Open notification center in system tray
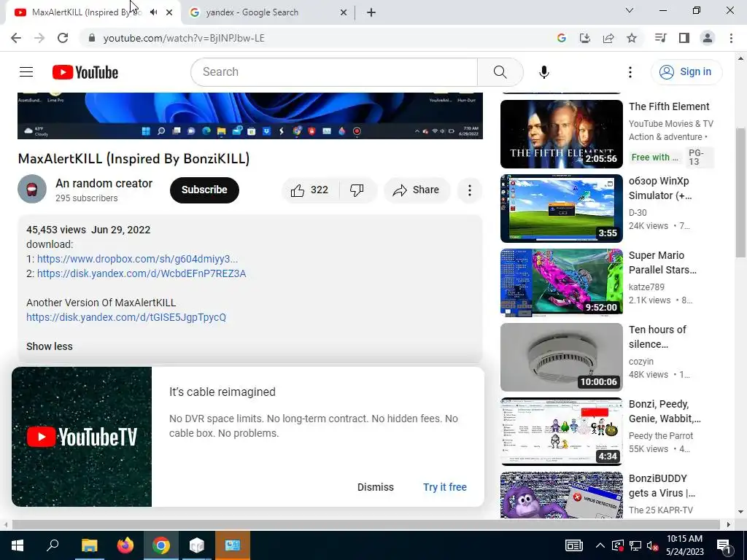This screenshot has height=560, width=747. click(724, 545)
